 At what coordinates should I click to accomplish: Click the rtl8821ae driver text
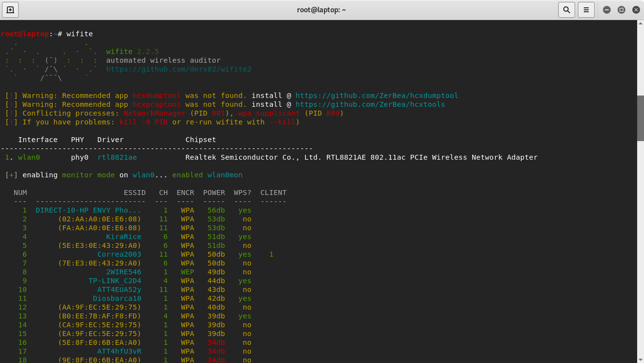pyautogui.click(x=117, y=157)
